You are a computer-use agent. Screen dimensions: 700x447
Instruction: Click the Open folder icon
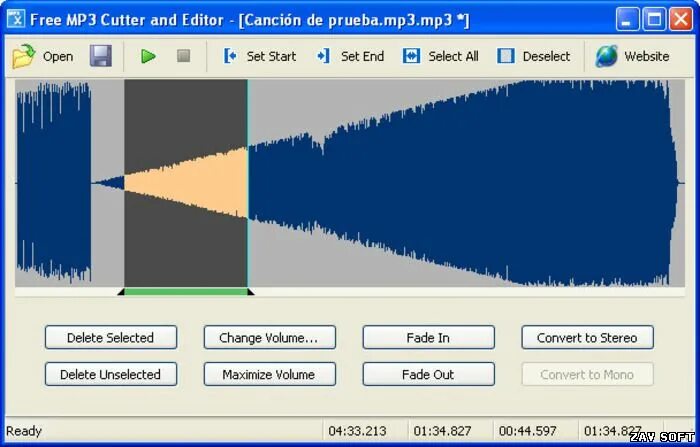[24, 56]
